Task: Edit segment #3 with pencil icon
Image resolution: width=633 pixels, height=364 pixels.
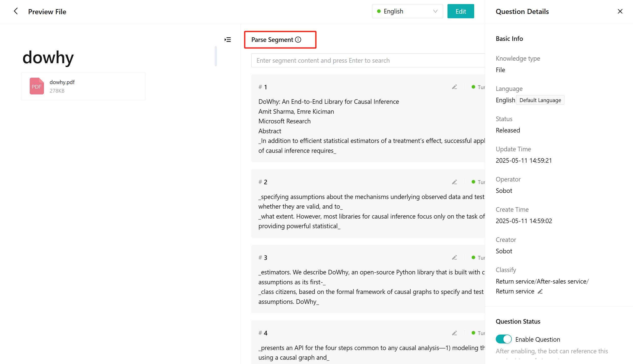Action: [455, 258]
